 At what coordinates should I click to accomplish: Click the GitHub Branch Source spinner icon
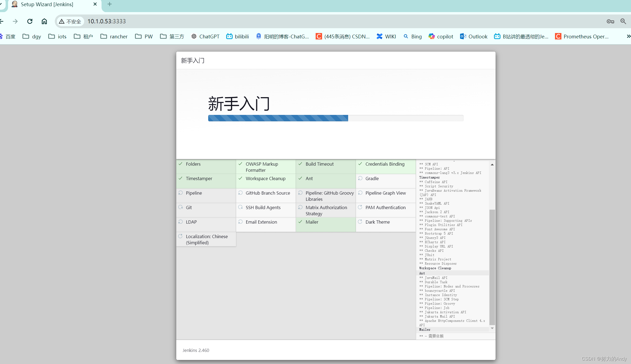click(x=240, y=193)
